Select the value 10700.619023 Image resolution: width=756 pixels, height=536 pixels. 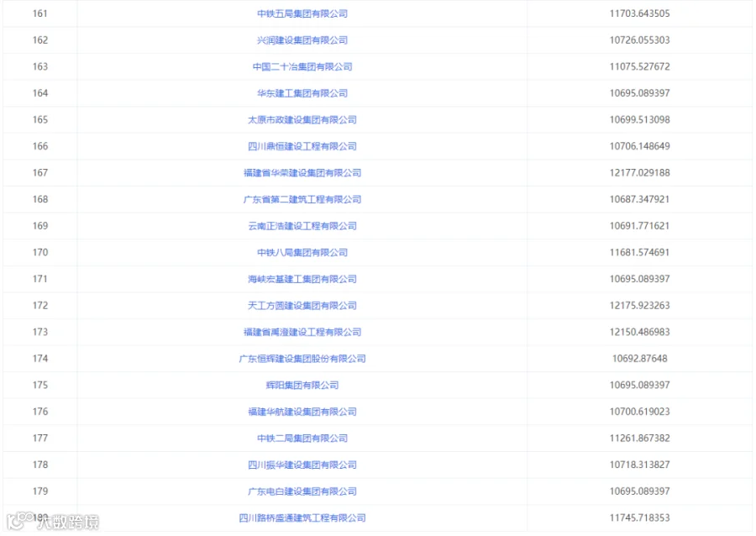pos(639,411)
